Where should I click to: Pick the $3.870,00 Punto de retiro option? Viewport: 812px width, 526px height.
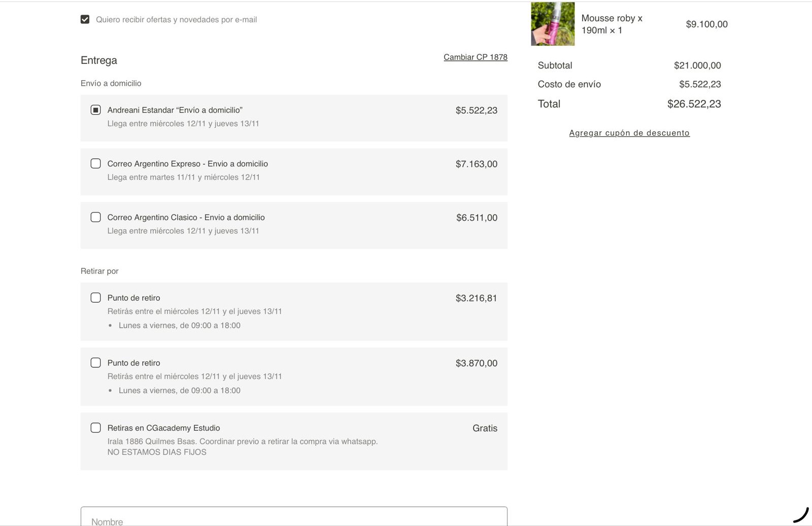pos(95,363)
